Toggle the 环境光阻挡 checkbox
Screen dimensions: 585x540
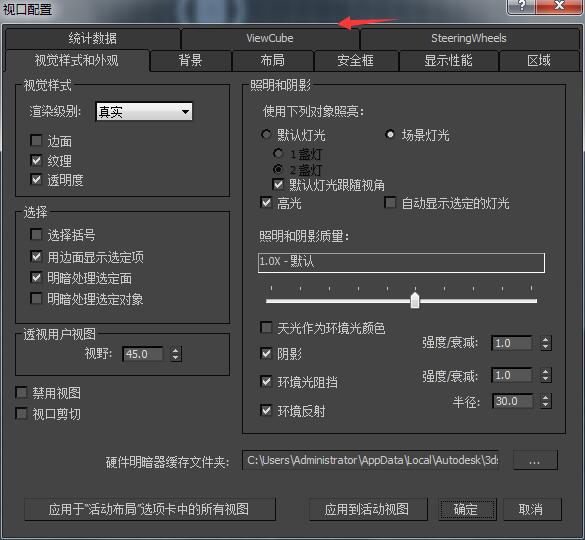pos(266,381)
